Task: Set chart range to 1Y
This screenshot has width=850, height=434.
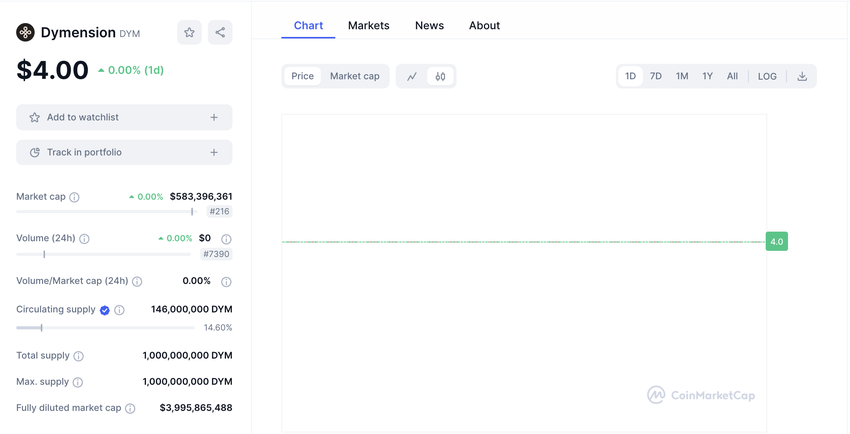Action: tap(707, 76)
